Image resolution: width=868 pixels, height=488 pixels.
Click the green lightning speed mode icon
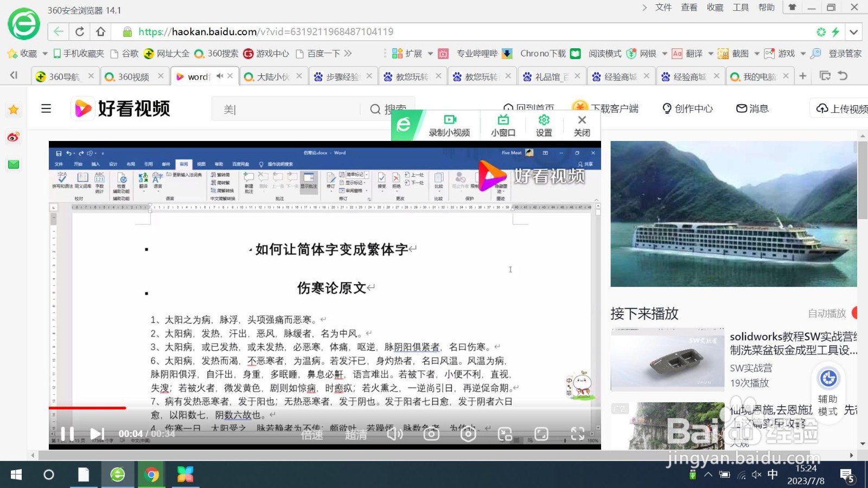(x=836, y=32)
